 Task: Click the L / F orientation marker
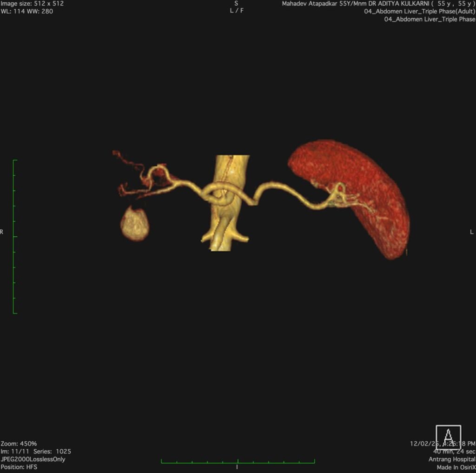click(x=236, y=11)
